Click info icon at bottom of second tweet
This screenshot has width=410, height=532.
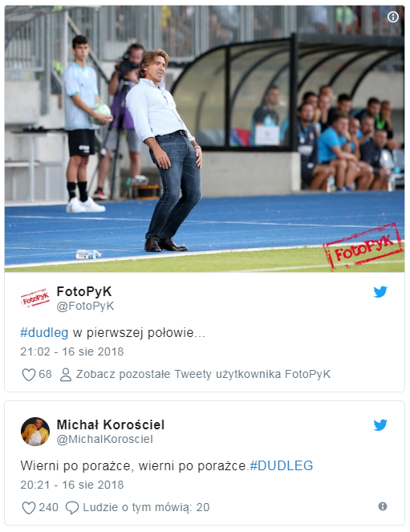[383, 506]
